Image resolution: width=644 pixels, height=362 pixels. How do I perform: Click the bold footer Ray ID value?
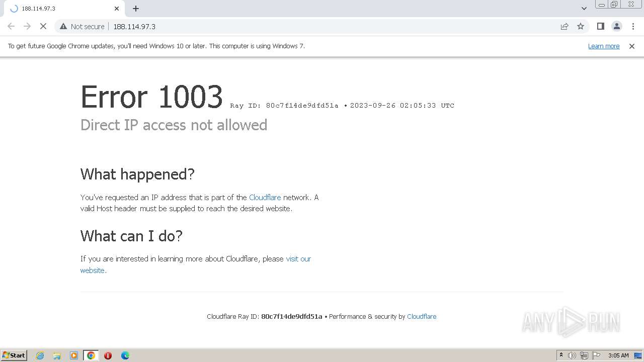tap(292, 316)
